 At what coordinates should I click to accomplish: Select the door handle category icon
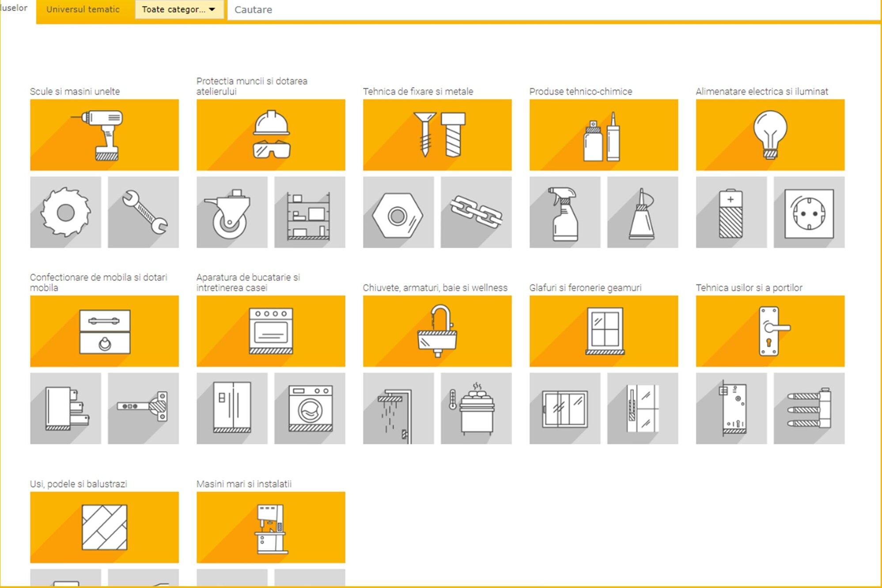770,331
